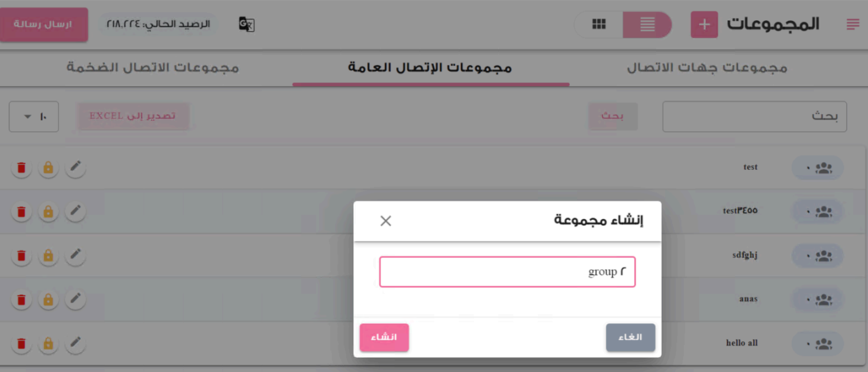
Task: Click the تصدير إلى EXCEL button
Action: pyautogui.click(x=132, y=116)
